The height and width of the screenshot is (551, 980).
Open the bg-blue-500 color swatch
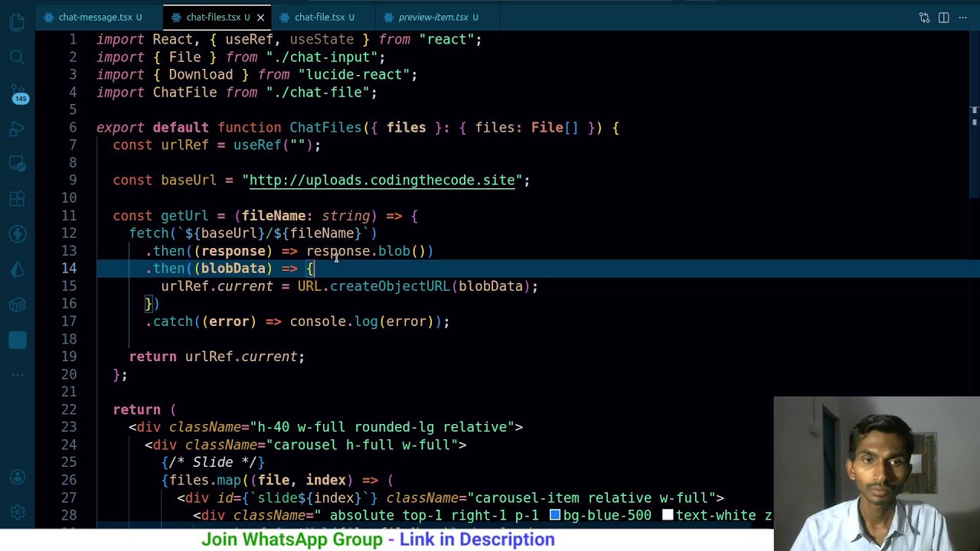tap(555, 516)
